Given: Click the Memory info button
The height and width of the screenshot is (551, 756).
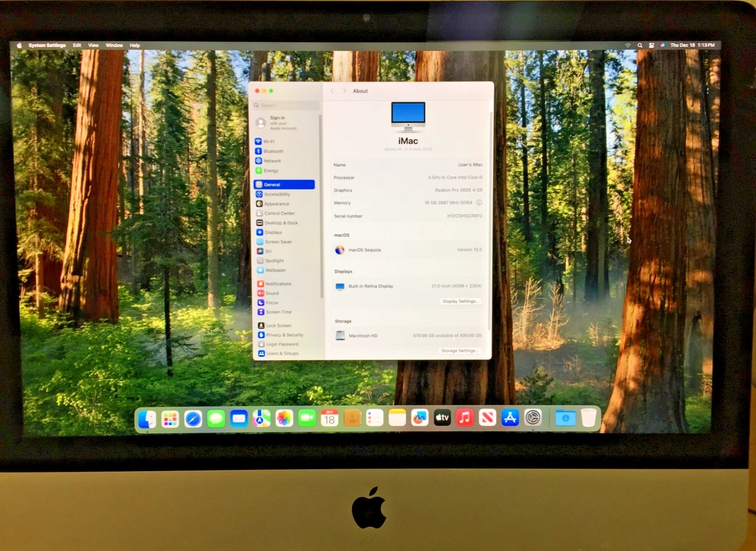Looking at the screenshot, I should (479, 203).
